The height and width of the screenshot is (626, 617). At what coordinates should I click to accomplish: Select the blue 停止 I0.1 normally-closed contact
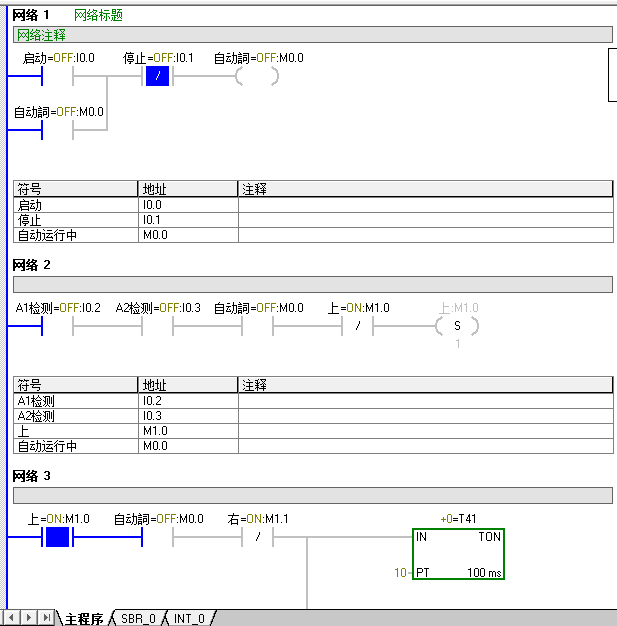point(157,76)
